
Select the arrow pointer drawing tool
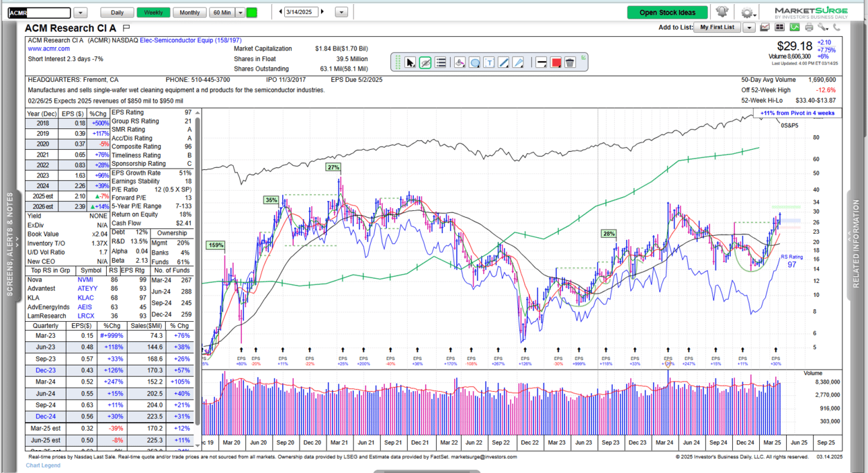click(x=410, y=62)
